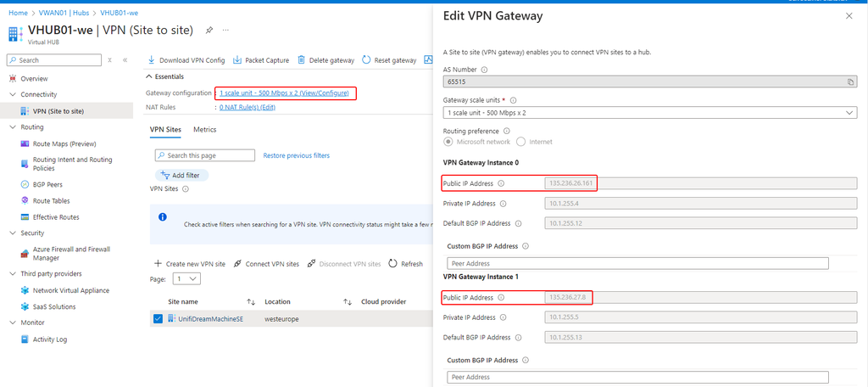Switch to the VPN Sites tab

point(165,130)
